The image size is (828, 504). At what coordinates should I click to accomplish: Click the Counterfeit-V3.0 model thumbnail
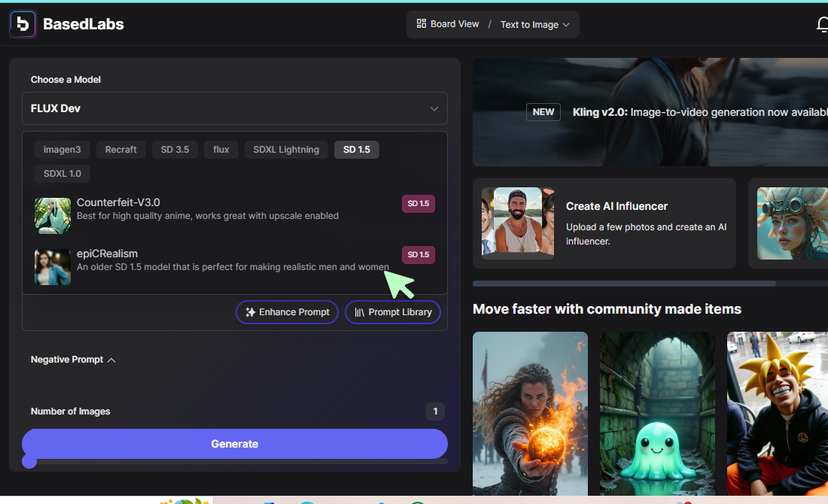(x=53, y=215)
